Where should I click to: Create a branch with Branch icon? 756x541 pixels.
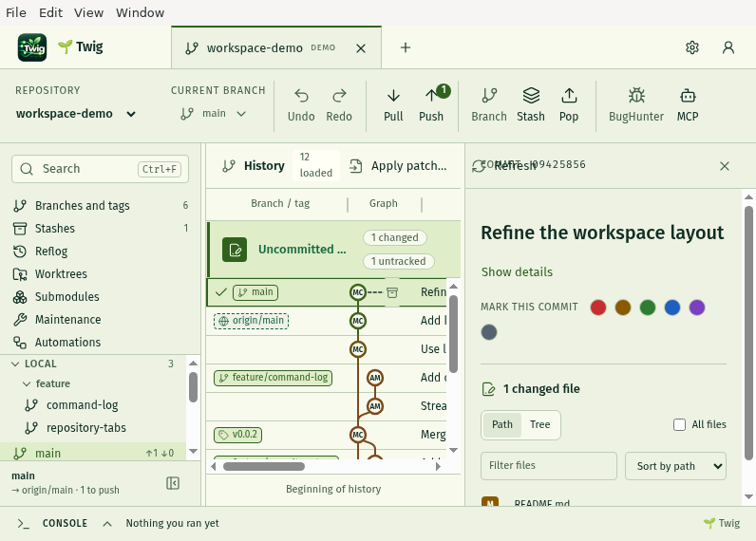(x=489, y=96)
